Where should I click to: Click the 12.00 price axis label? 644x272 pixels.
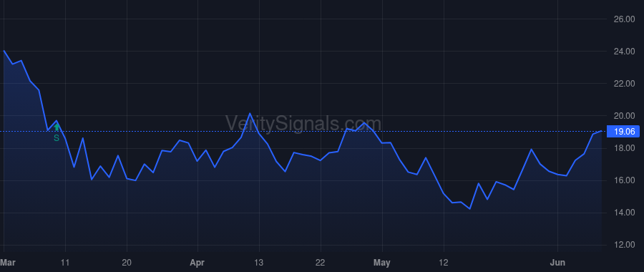tap(624, 245)
